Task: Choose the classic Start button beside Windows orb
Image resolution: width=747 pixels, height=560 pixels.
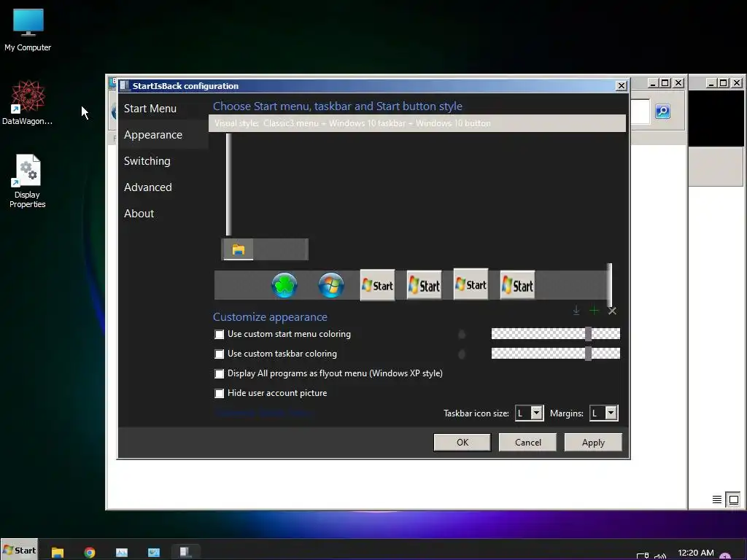Action: 377,285
